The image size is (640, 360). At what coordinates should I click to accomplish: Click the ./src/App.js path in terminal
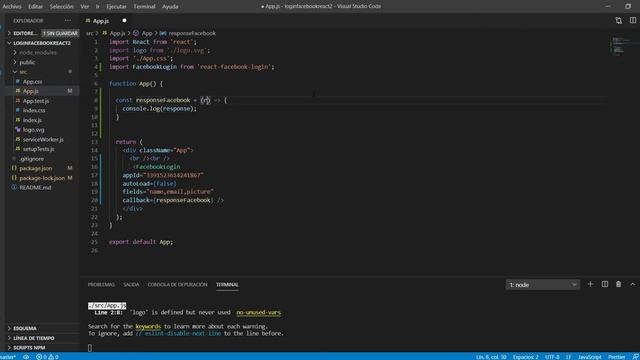pos(107,305)
